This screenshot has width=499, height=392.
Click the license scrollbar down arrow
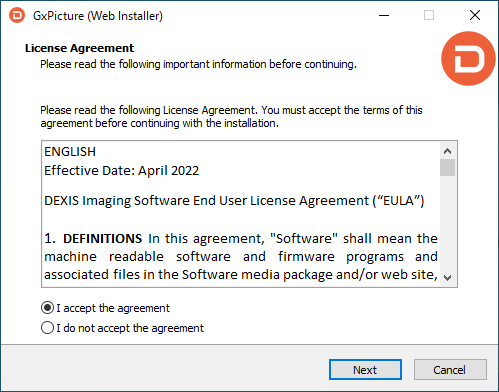[x=447, y=277]
